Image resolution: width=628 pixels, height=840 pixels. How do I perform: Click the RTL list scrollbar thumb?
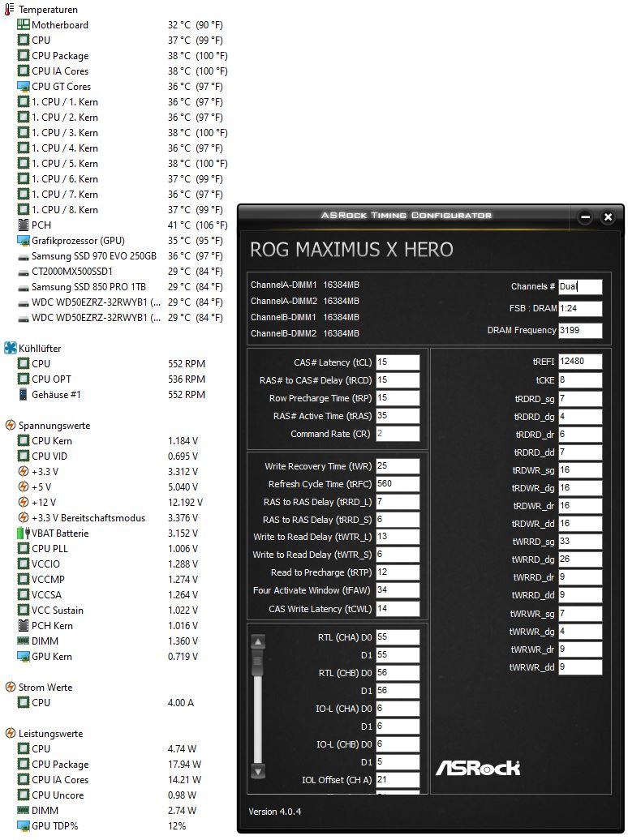(258, 663)
